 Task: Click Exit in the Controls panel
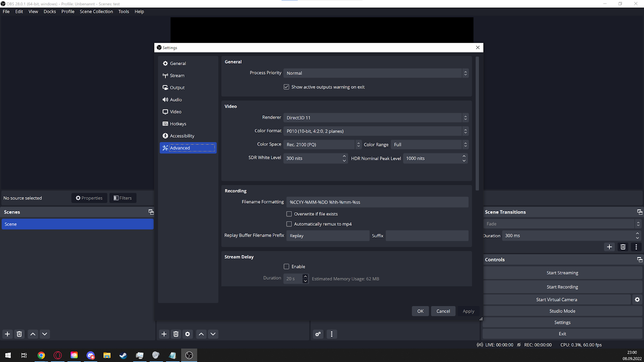(562, 334)
